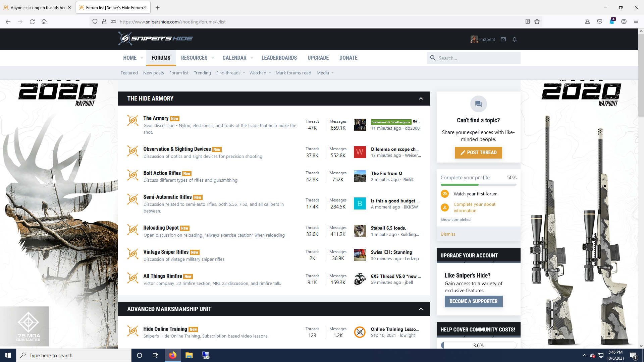Click Semi-Automatic Rifles node icon
The image size is (644, 362).
coord(133,199)
